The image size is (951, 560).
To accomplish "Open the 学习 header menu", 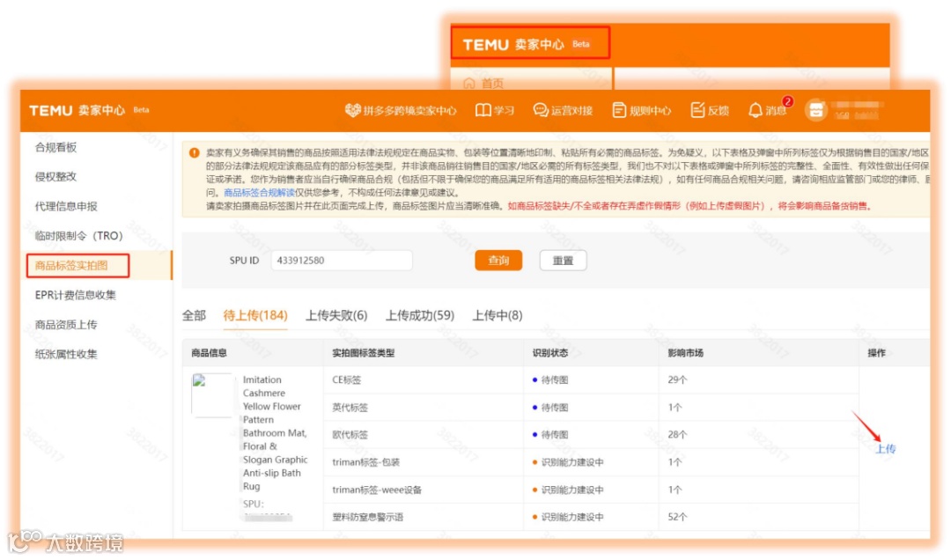I will (x=495, y=110).
